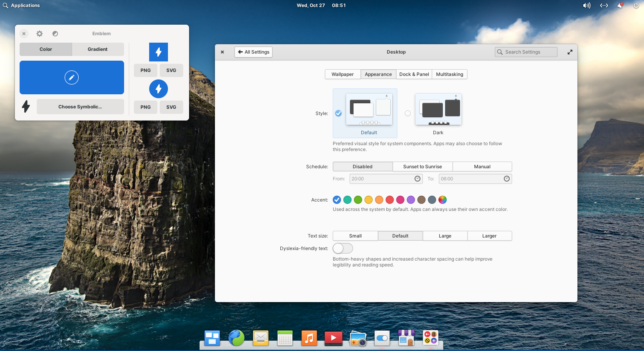Open the Videos app in the dock

333,338
